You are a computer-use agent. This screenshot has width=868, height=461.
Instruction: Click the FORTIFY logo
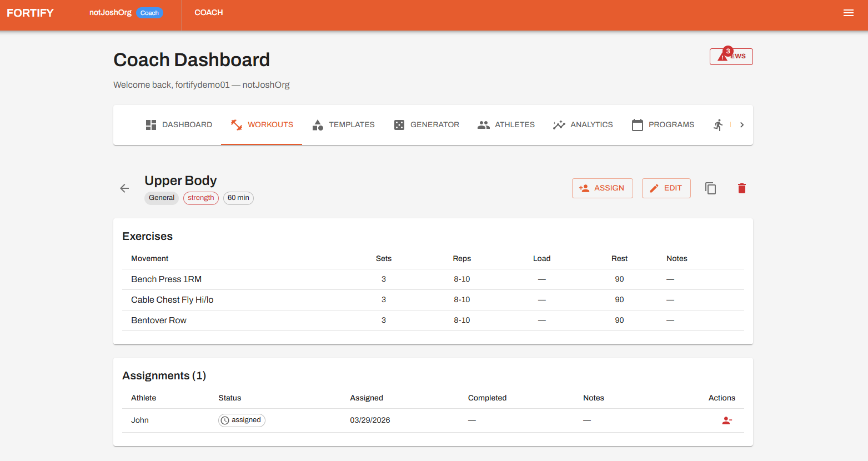tap(31, 13)
